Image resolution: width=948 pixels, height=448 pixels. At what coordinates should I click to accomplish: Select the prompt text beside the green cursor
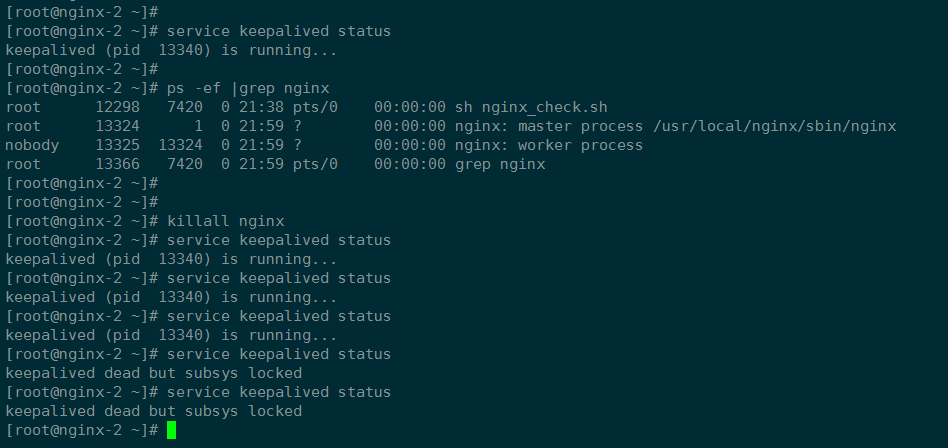coord(82,430)
